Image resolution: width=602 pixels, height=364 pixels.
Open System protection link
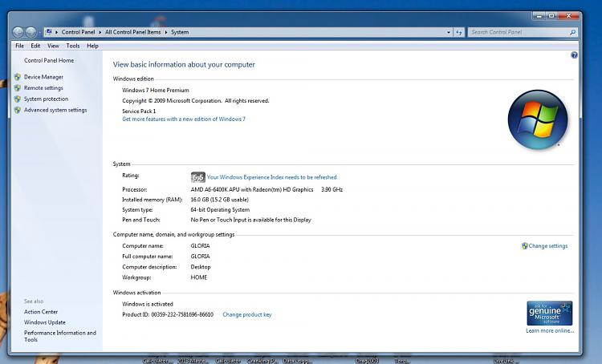(46, 99)
